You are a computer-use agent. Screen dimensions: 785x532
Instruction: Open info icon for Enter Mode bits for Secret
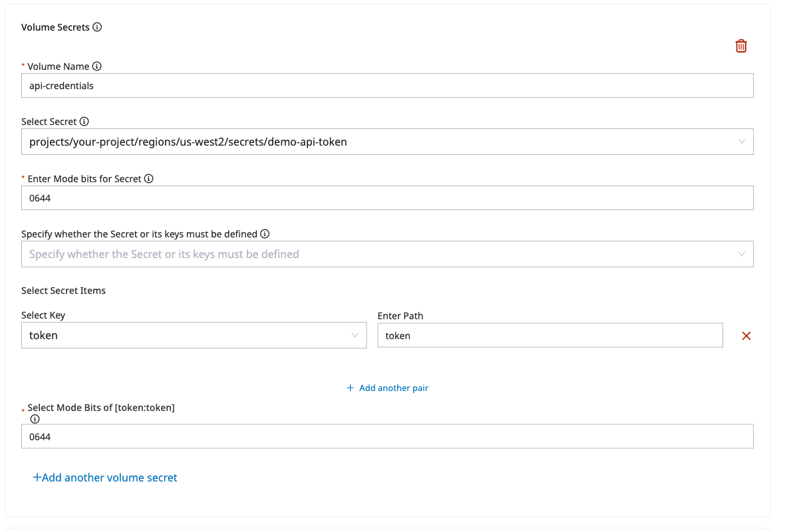point(149,179)
